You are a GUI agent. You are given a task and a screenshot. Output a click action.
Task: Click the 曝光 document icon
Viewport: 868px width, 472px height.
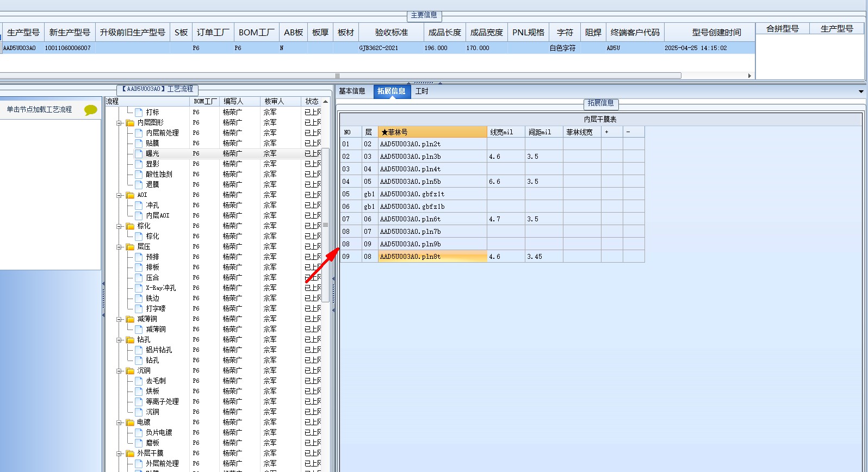(x=139, y=154)
